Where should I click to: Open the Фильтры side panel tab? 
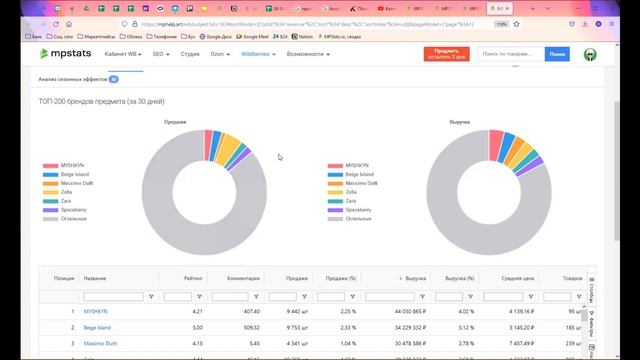point(591,324)
